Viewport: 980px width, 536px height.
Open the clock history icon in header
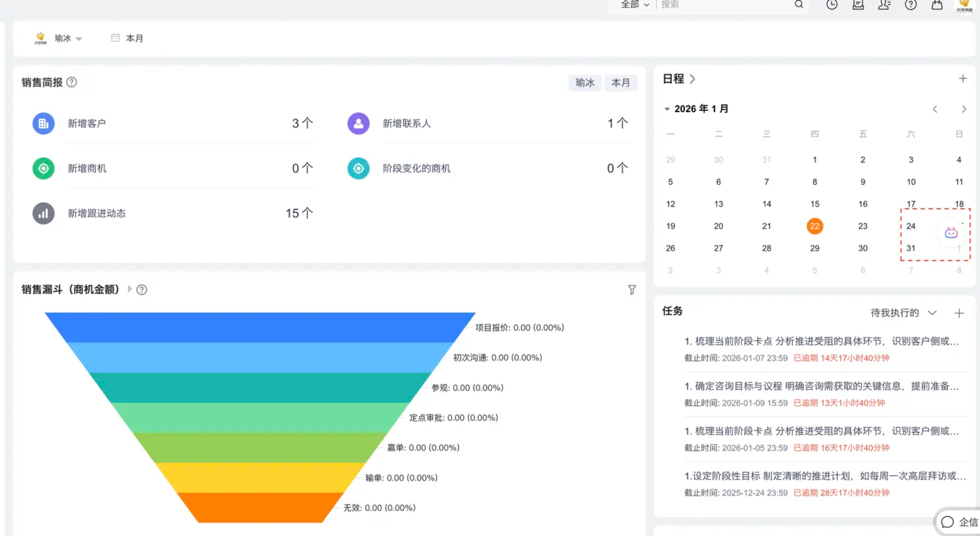pyautogui.click(x=832, y=4)
